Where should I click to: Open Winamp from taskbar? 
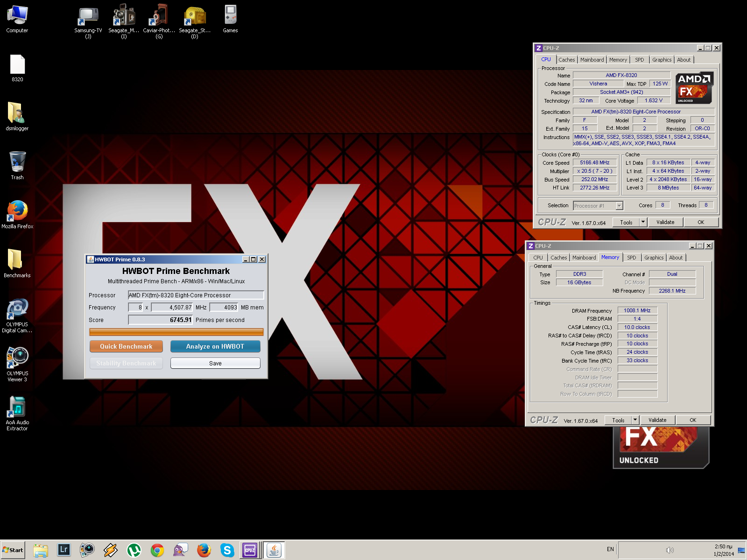tap(111, 550)
